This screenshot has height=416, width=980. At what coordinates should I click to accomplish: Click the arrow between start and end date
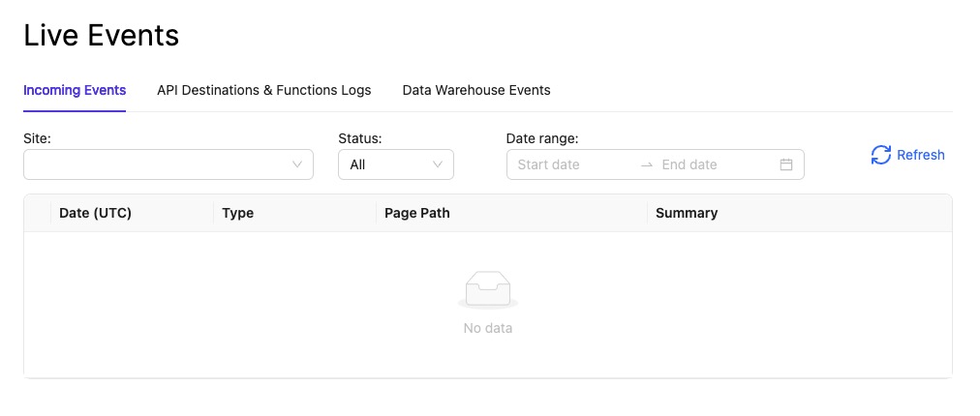click(647, 164)
